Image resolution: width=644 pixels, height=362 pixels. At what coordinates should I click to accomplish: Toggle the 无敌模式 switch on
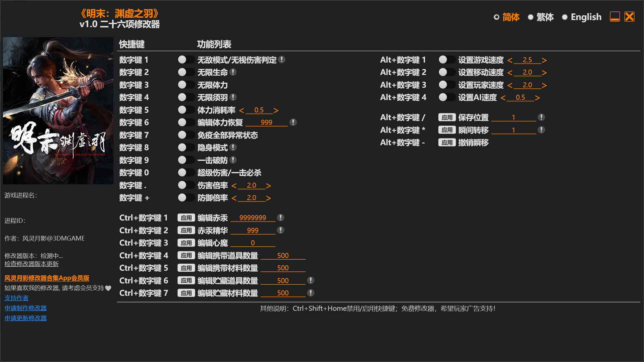coord(186,60)
